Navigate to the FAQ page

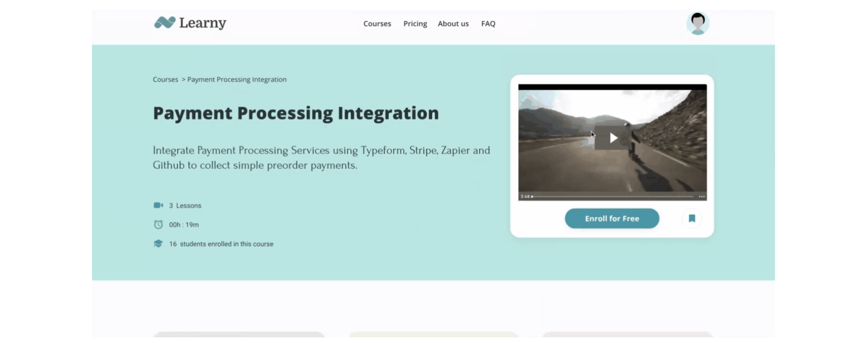pyautogui.click(x=488, y=24)
